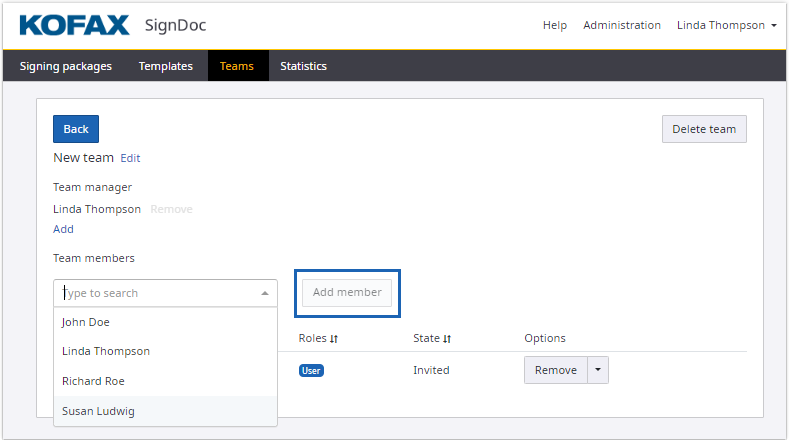This screenshot has height=442, width=789.
Task: Select the Teams tab
Action: click(237, 66)
